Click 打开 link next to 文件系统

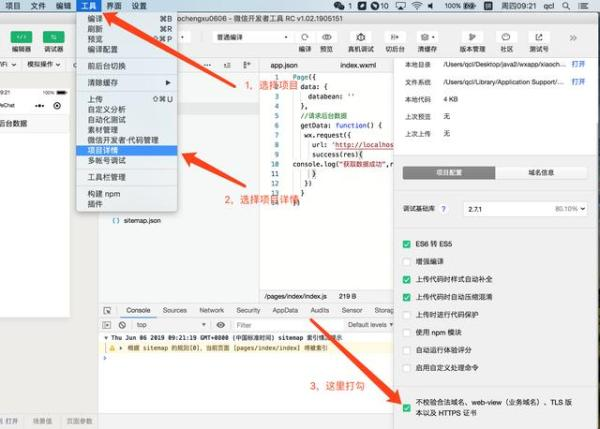pyautogui.click(x=578, y=82)
